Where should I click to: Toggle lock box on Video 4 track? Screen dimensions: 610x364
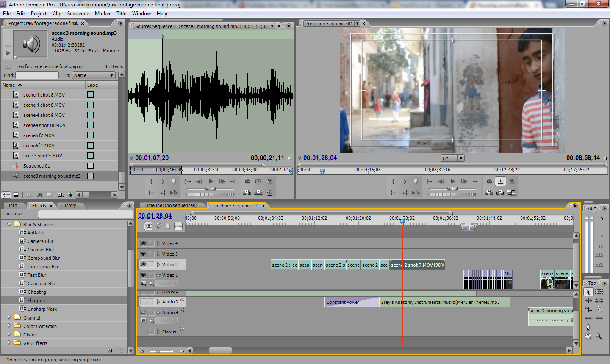[151, 243]
